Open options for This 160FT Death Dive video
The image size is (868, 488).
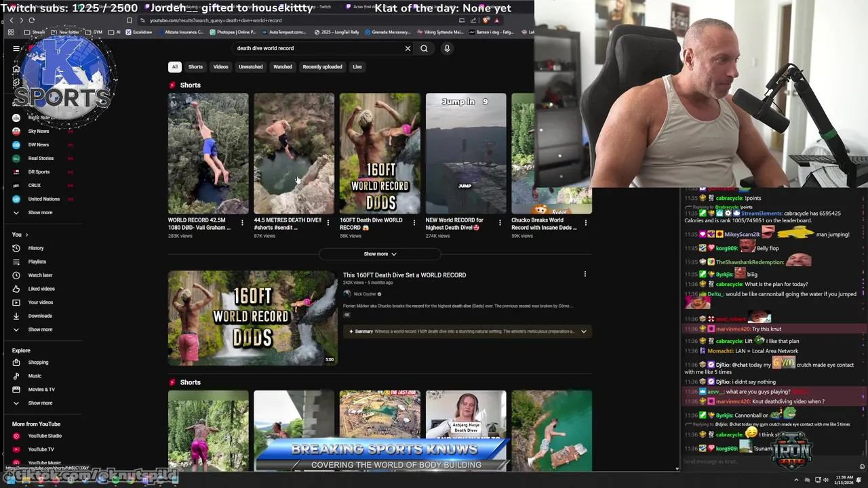click(585, 274)
